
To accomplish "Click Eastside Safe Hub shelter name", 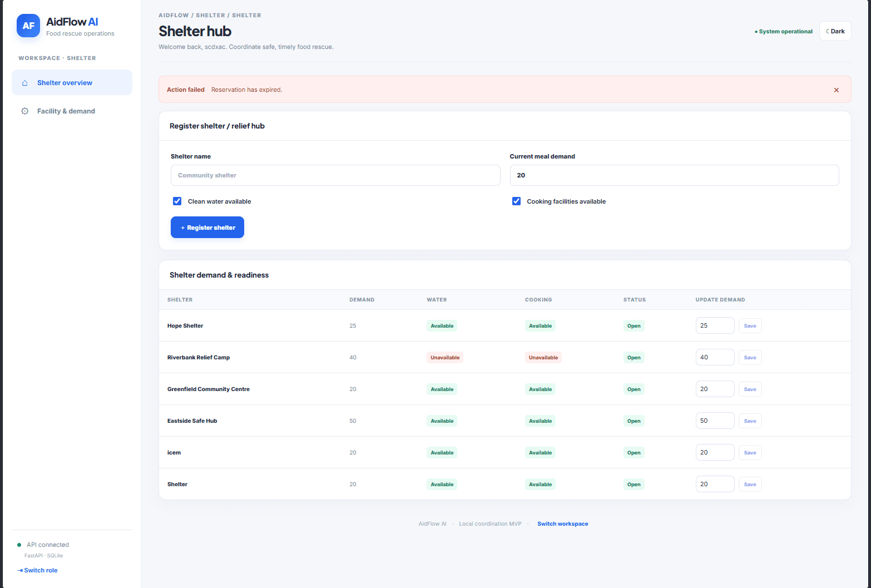I will pyautogui.click(x=192, y=421).
